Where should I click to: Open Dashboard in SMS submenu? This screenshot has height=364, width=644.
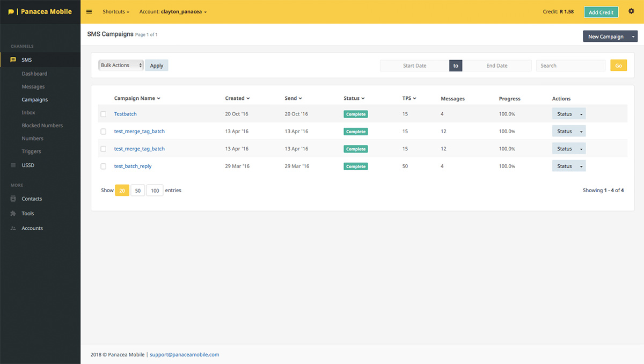click(x=34, y=74)
